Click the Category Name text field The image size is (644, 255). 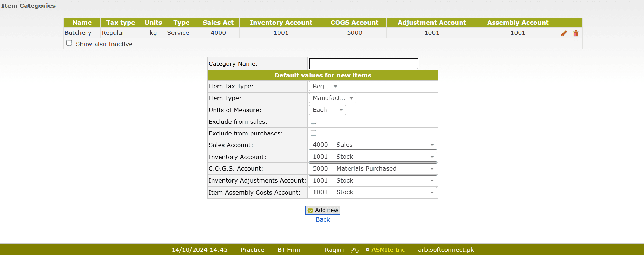click(x=363, y=64)
